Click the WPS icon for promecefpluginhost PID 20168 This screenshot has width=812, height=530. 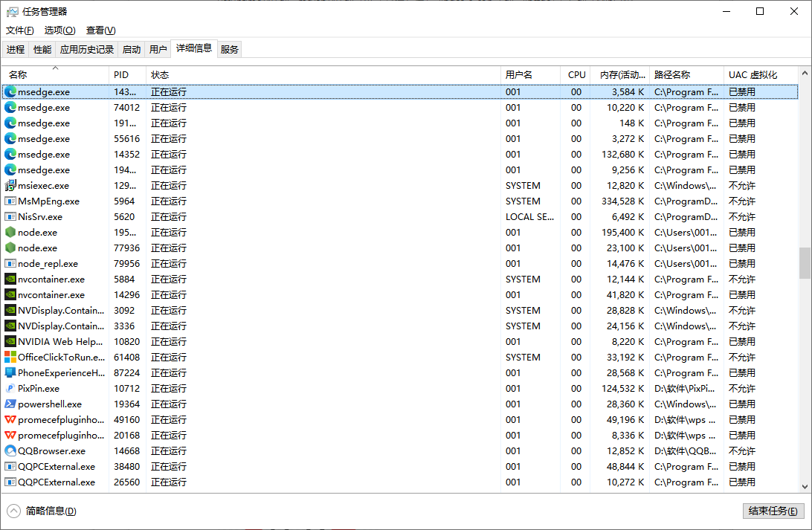click(x=10, y=435)
